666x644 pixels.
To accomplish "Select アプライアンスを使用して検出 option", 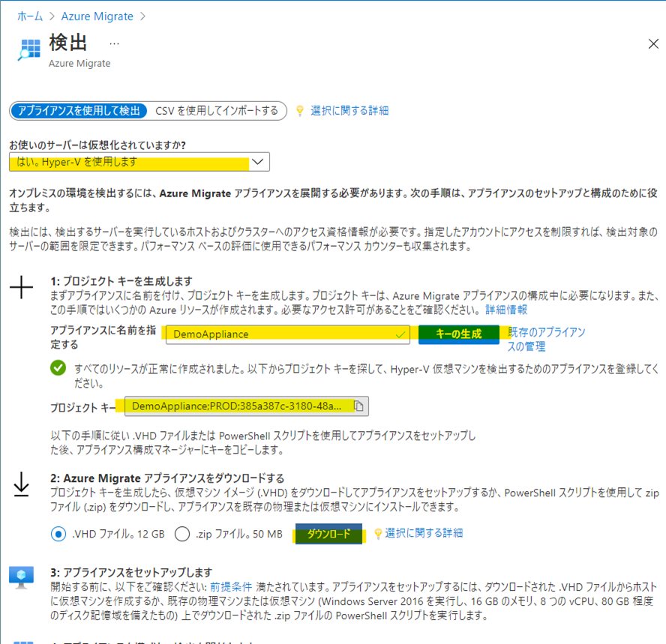I will (78, 110).
